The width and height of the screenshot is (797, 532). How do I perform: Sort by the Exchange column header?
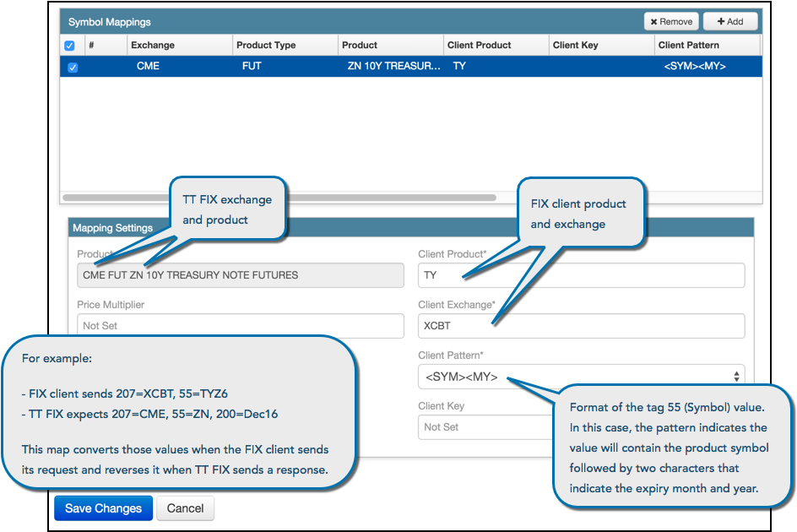click(x=153, y=46)
